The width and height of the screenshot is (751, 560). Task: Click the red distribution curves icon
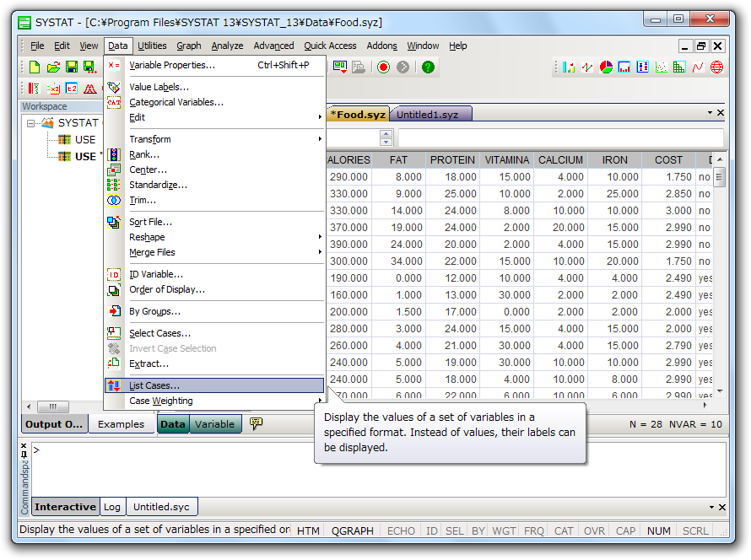tap(89, 89)
